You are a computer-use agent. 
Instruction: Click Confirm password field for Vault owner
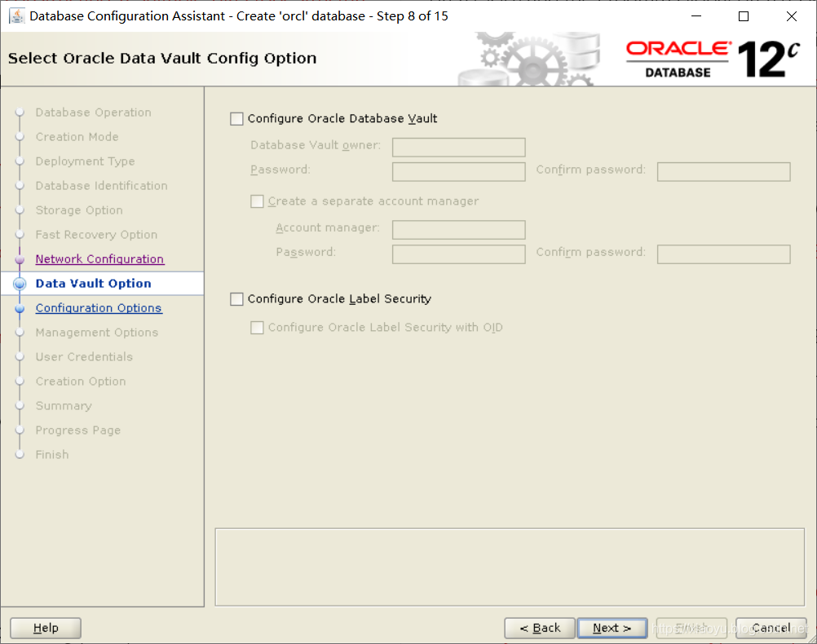(724, 171)
